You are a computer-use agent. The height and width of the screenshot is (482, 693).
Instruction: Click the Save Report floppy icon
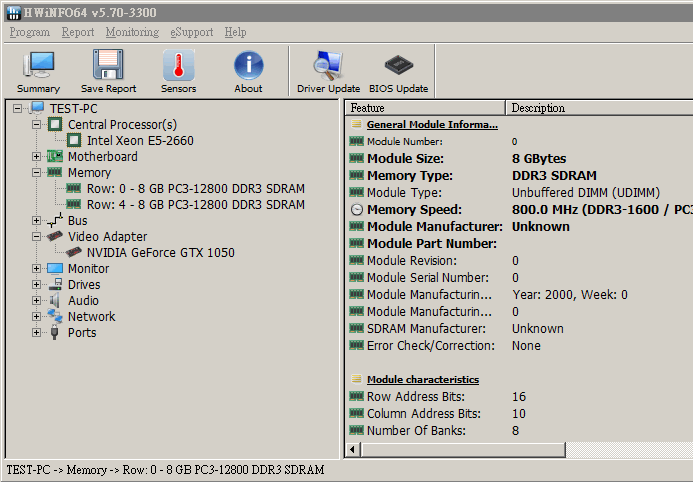tap(108, 71)
